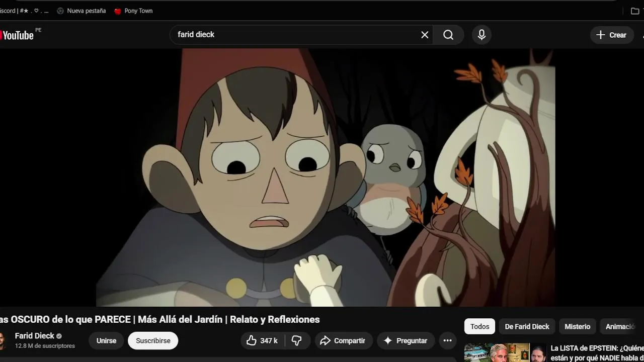The height and width of the screenshot is (362, 644).
Task: Open more actions three-dot menu
Action: pos(447,340)
